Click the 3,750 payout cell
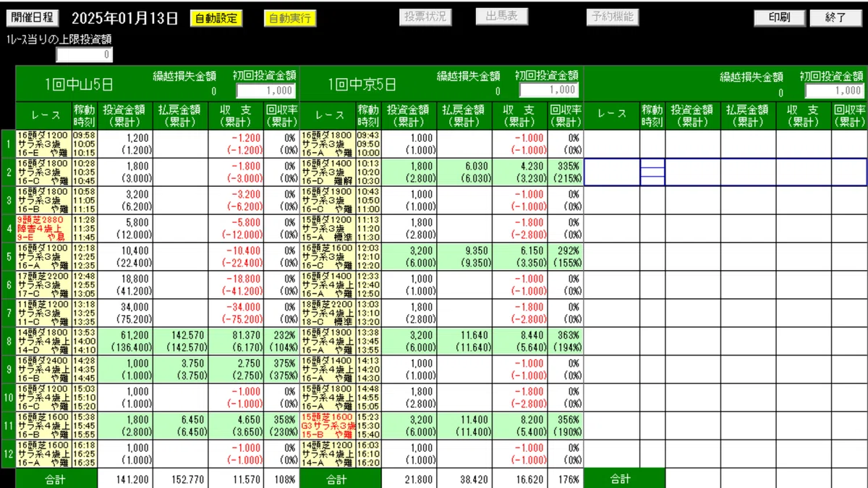868x488 pixels. (x=181, y=370)
